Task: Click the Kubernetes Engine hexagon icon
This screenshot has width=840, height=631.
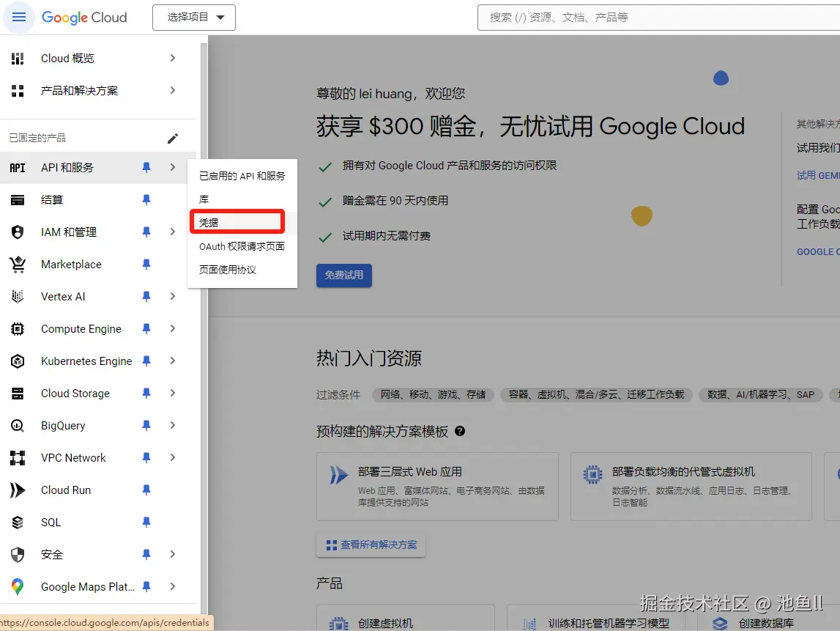Action: pyautogui.click(x=18, y=361)
